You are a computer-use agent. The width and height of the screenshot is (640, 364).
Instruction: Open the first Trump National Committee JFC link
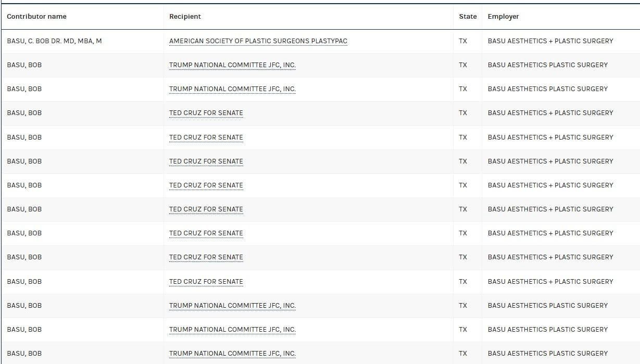232,65
